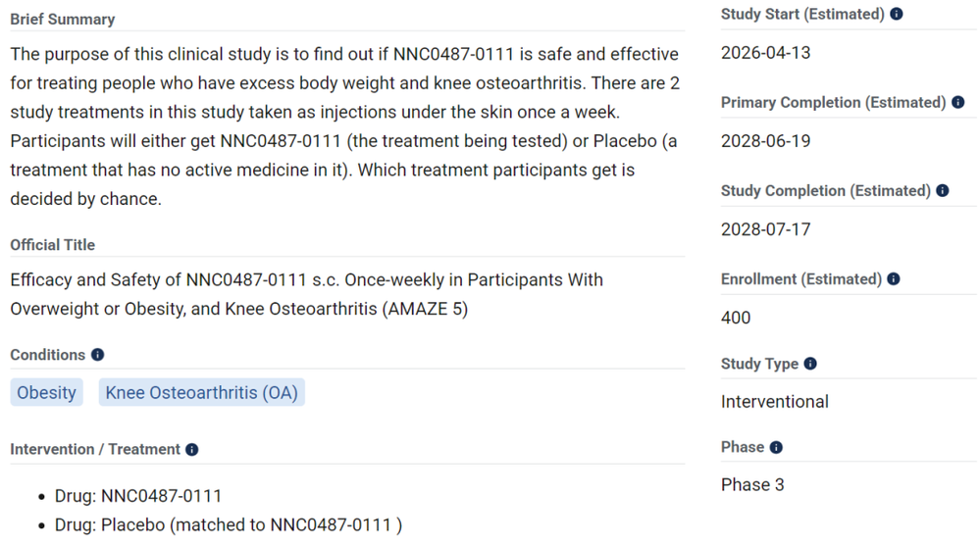This screenshot has height=545, width=980.
Task: Click the Interventional study type value
Action: coord(775,402)
